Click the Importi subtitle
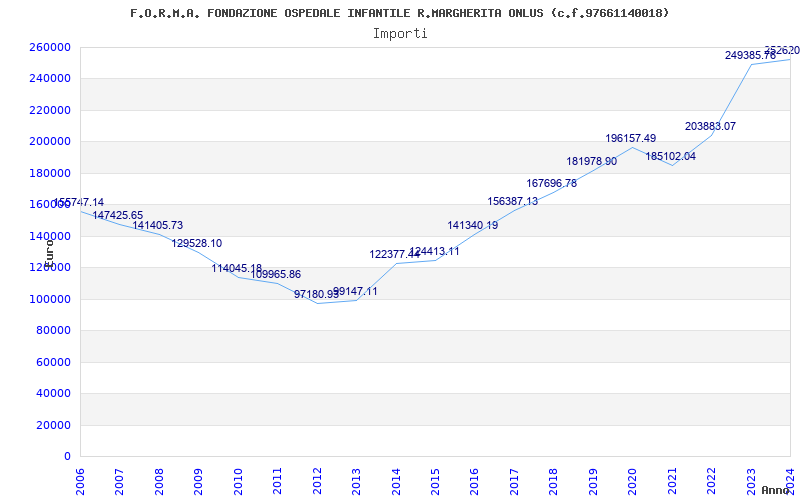 click(x=400, y=34)
